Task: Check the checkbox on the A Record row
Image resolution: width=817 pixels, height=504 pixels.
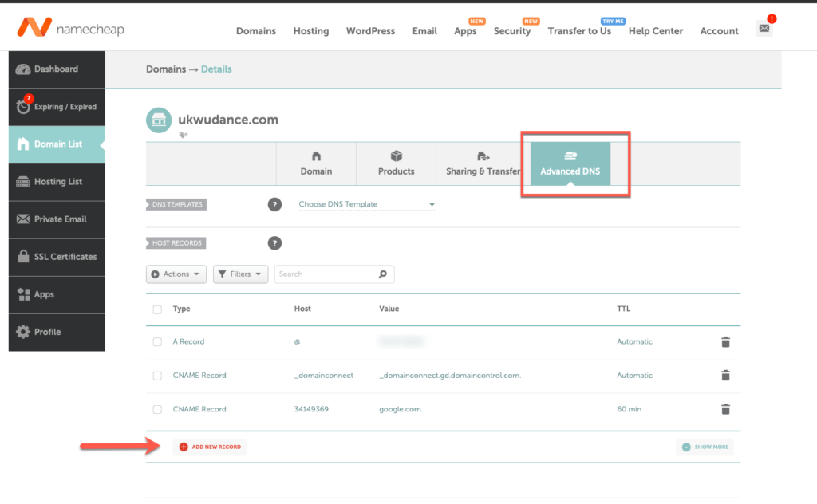Action: click(x=157, y=341)
